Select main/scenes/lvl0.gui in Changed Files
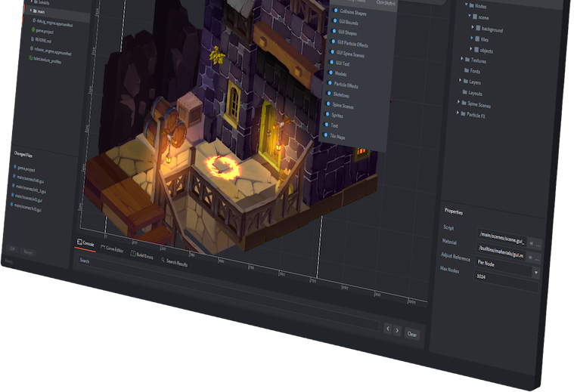574x392 pixels. 30,179
